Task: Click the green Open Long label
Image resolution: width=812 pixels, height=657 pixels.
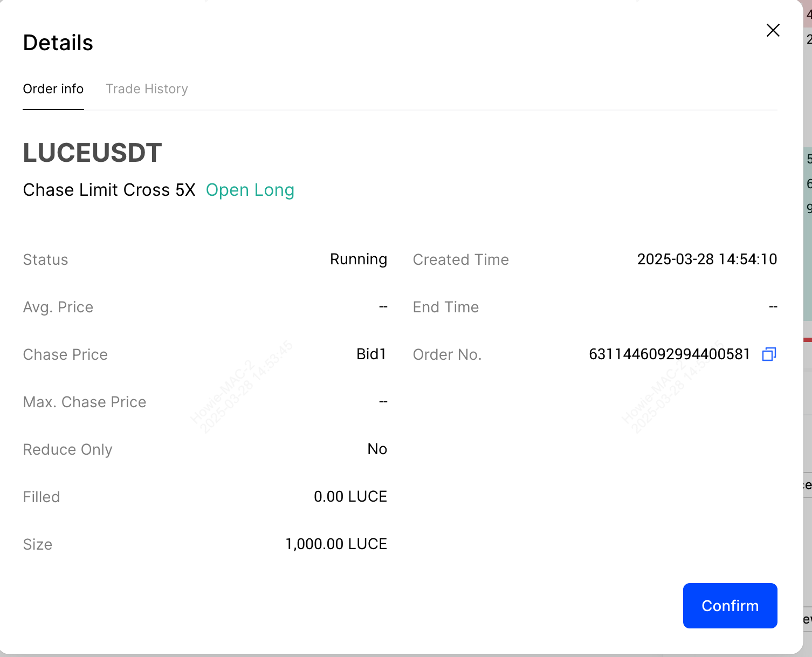Action: click(x=250, y=190)
